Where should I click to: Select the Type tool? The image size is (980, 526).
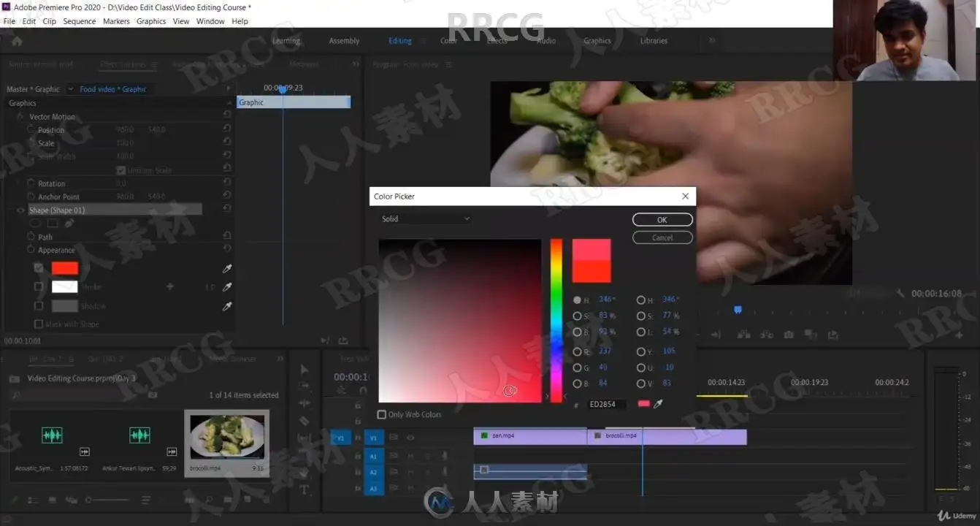point(305,489)
